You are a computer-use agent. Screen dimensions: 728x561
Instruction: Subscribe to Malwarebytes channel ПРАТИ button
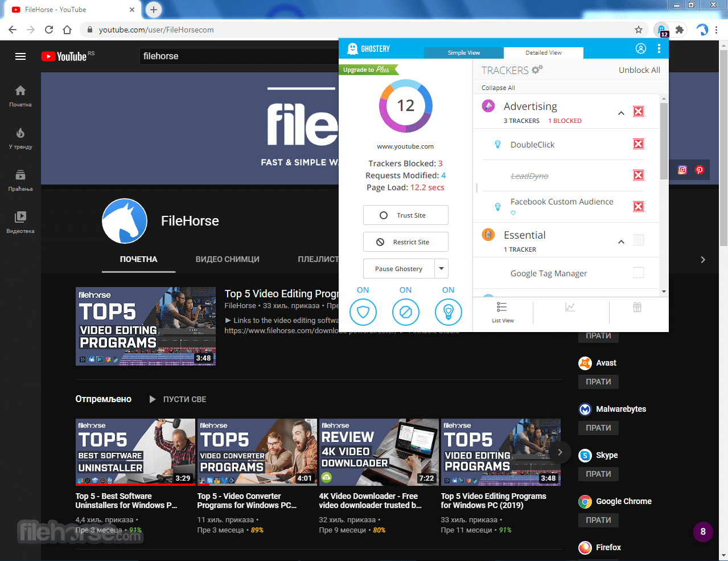click(x=598, y=428)
